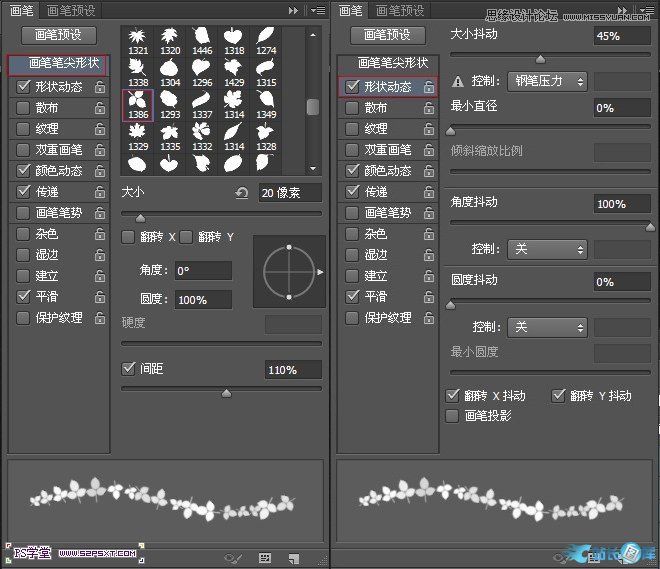This screenshot has height=569, width=660.
Task: Click the 20 像素 size input field
Action: point(289,193)
